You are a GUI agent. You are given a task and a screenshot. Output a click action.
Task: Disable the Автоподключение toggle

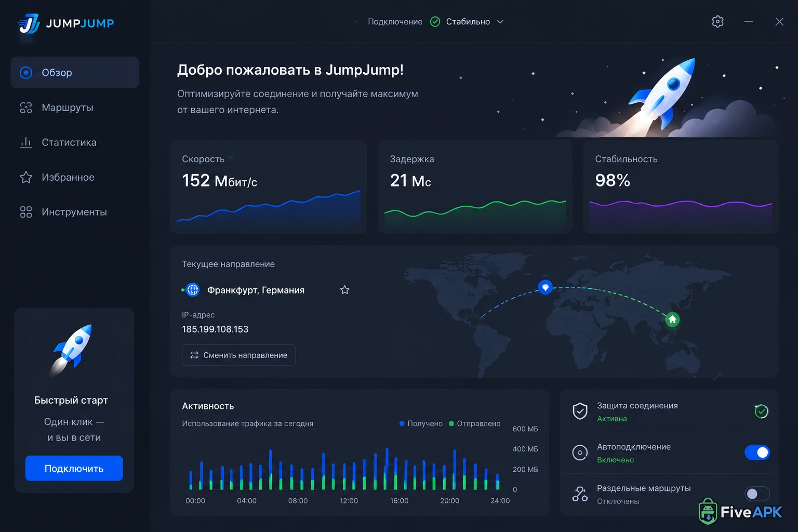[757, 453]
